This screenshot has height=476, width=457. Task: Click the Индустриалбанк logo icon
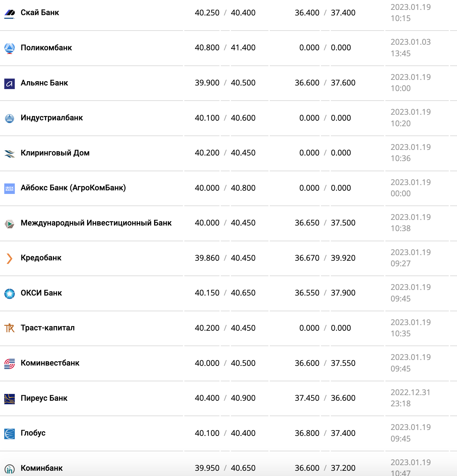10,118
